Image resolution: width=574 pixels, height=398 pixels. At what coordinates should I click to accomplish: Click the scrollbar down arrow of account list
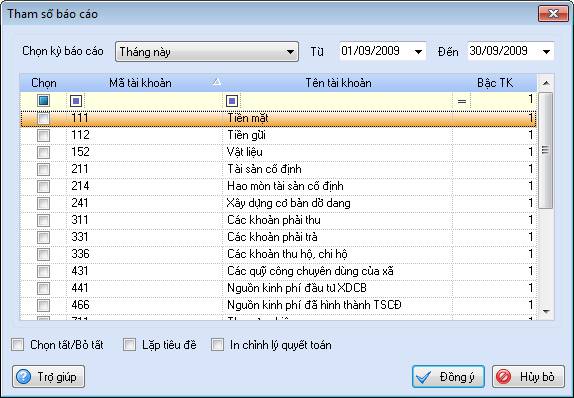(546, 312)
